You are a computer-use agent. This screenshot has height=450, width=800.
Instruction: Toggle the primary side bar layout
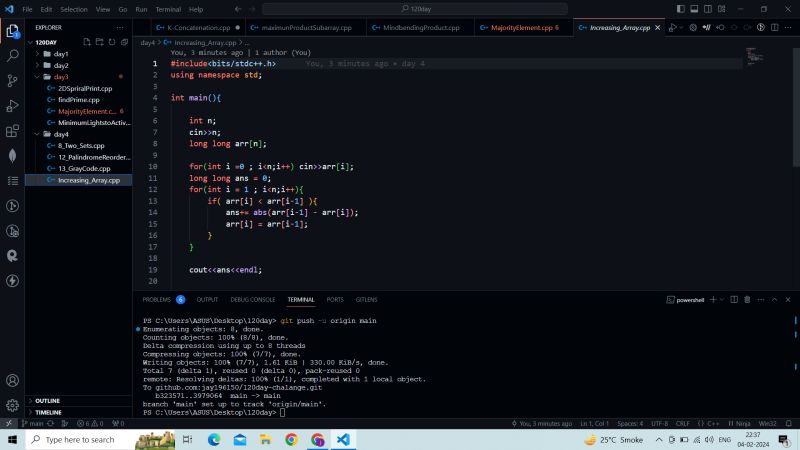[681, 9]
